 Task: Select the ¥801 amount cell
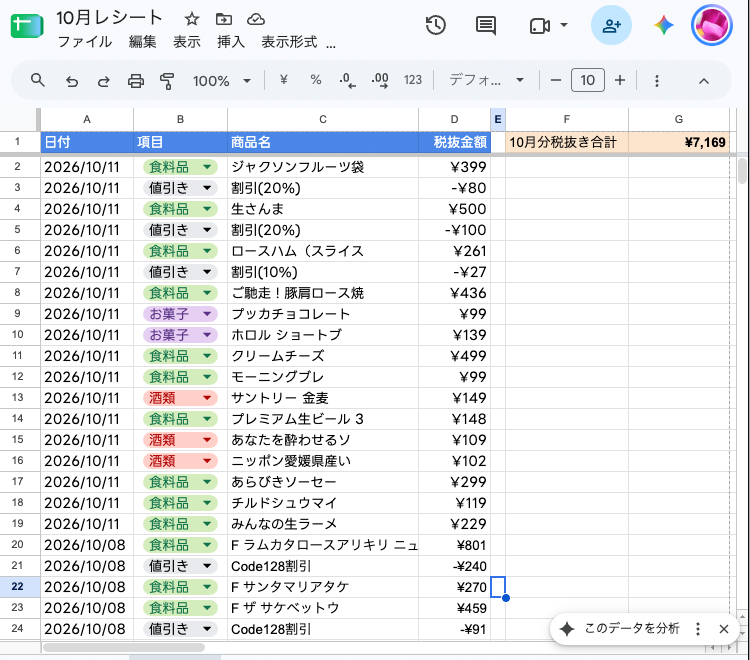(454, 545)
